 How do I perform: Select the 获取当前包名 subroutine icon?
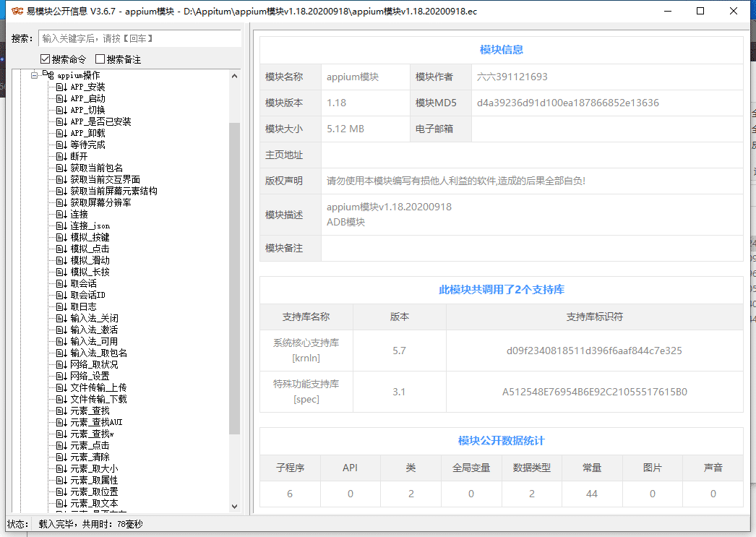(61, 168)
